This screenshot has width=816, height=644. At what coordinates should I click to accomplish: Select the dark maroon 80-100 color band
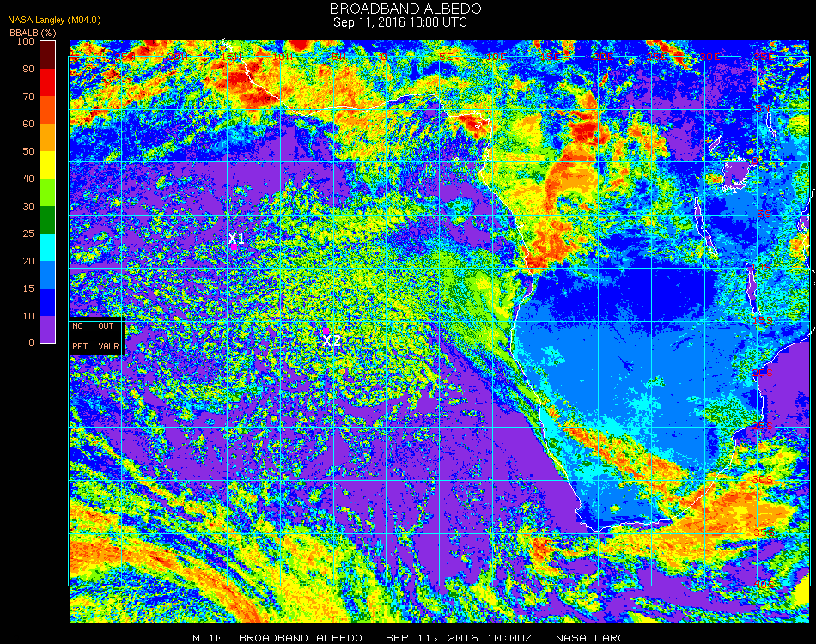click(x=48, y=55)
